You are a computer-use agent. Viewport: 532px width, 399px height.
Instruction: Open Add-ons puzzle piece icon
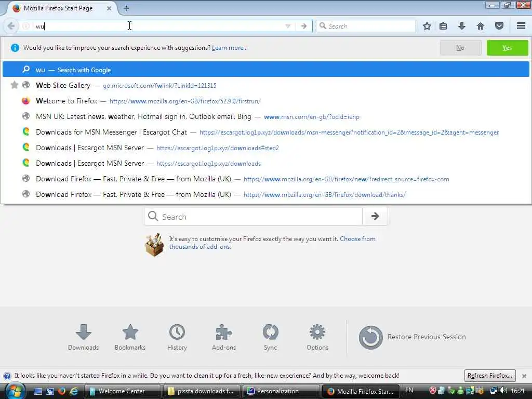(224, 337)
